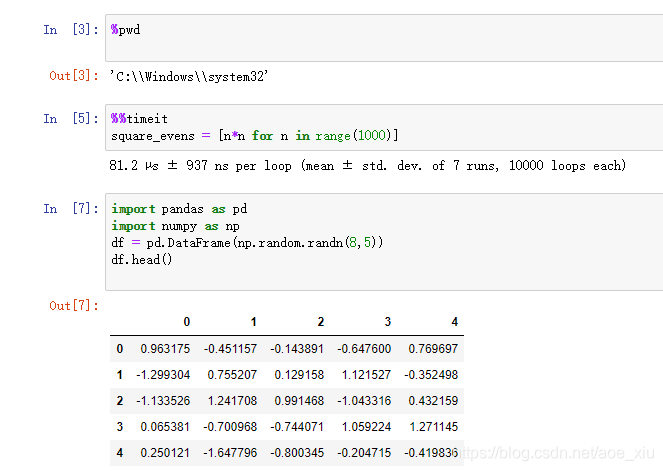Click cell value 0.963175
Screen dimensions: 663x471
(165, 349)
